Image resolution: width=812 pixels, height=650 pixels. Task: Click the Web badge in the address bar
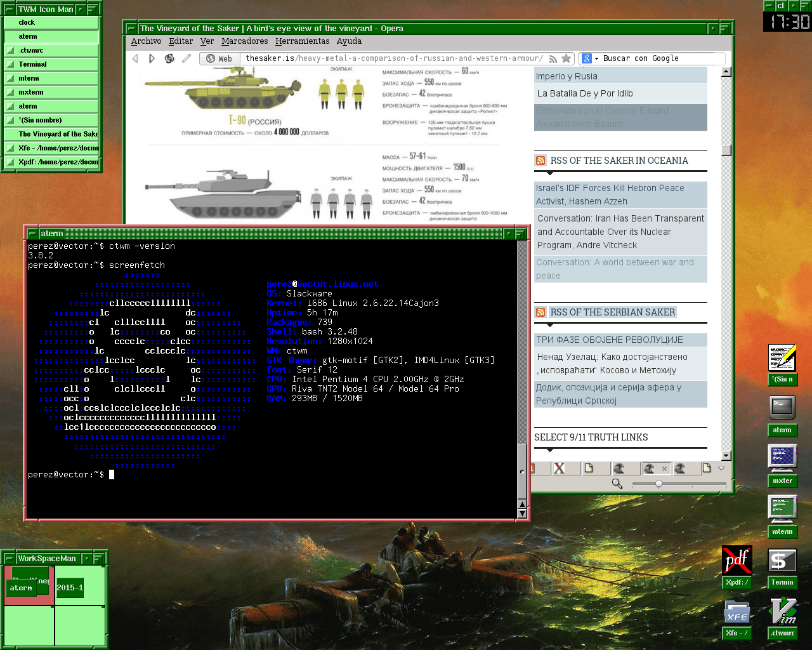219,58
